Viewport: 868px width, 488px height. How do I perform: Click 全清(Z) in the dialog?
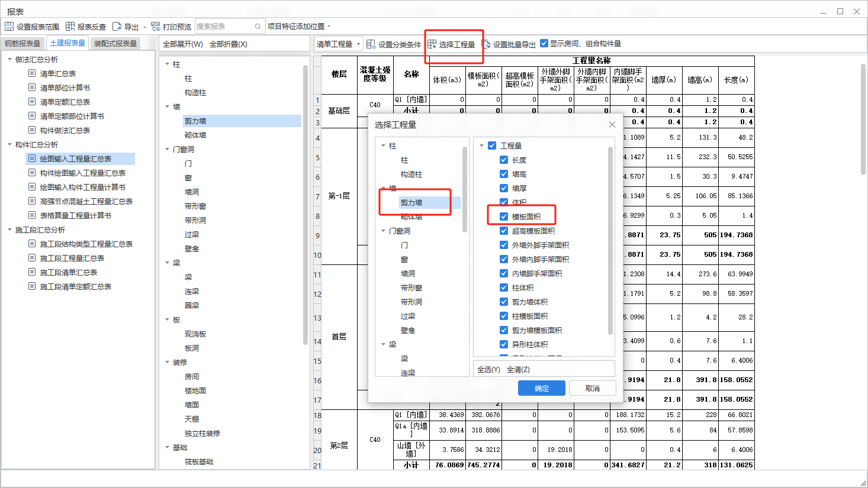click(x=518, y=370)
